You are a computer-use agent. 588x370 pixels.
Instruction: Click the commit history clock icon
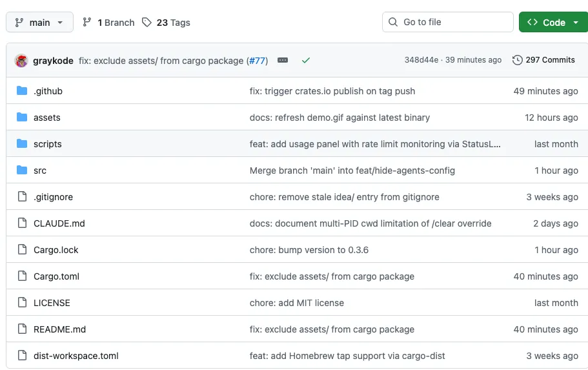click(x=517, y=60)
